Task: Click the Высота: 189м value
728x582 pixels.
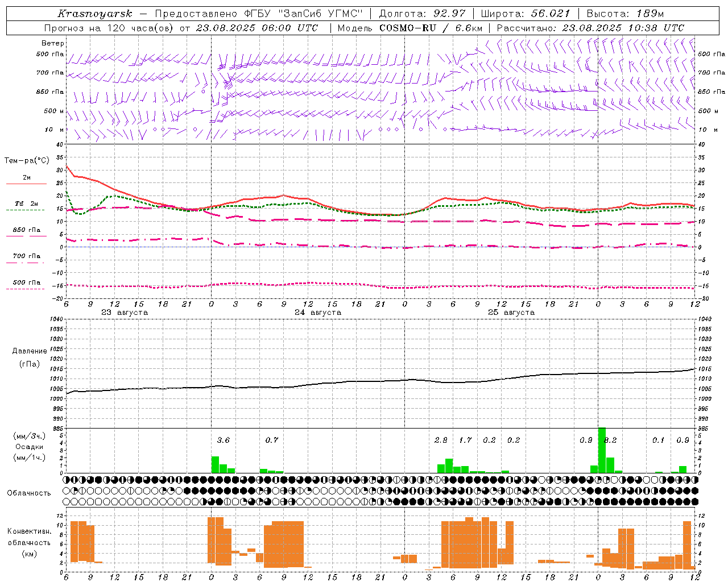Action: [625, 14]
